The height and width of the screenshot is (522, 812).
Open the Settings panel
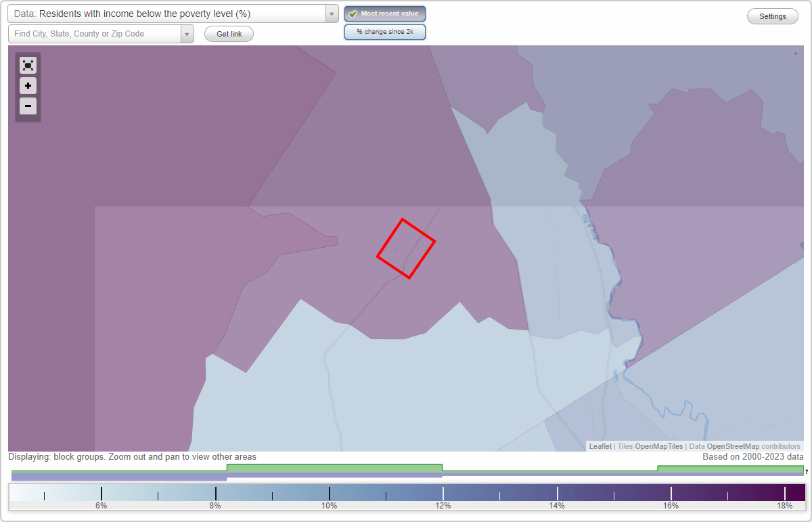(772, 16)
